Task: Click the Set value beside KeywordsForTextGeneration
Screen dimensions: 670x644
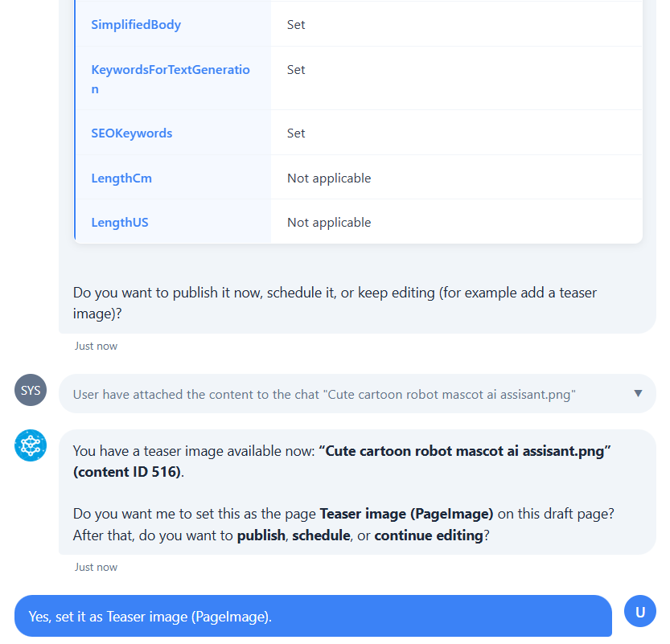Action: [296, 70]
